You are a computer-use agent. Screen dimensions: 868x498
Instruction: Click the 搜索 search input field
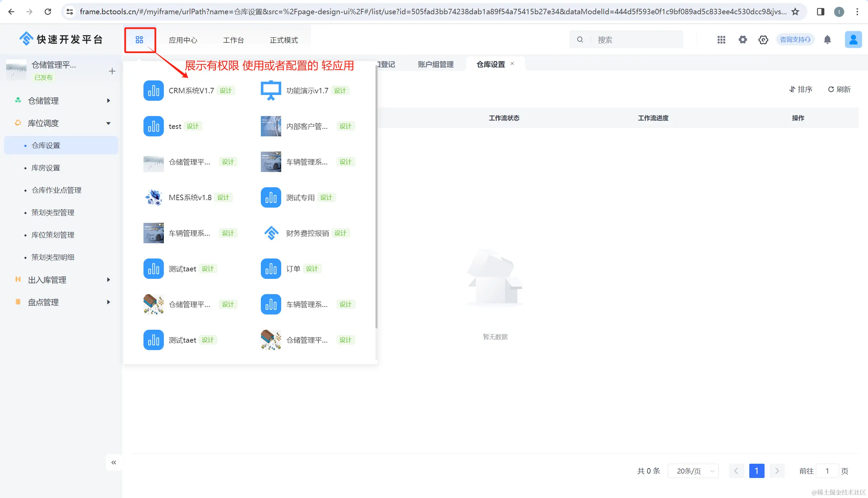coord(636,40)
